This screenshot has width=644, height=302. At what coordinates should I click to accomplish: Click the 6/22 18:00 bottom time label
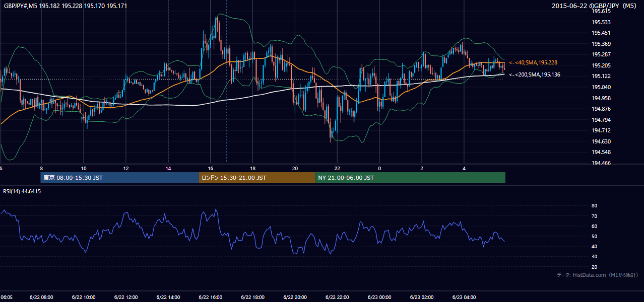click(252, 297)
